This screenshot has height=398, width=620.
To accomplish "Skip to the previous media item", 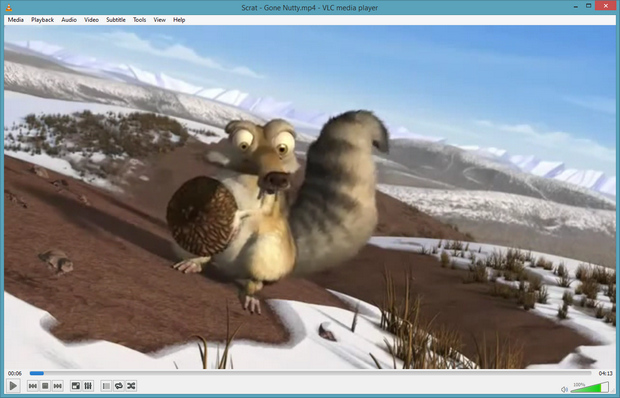I will 33,386.
